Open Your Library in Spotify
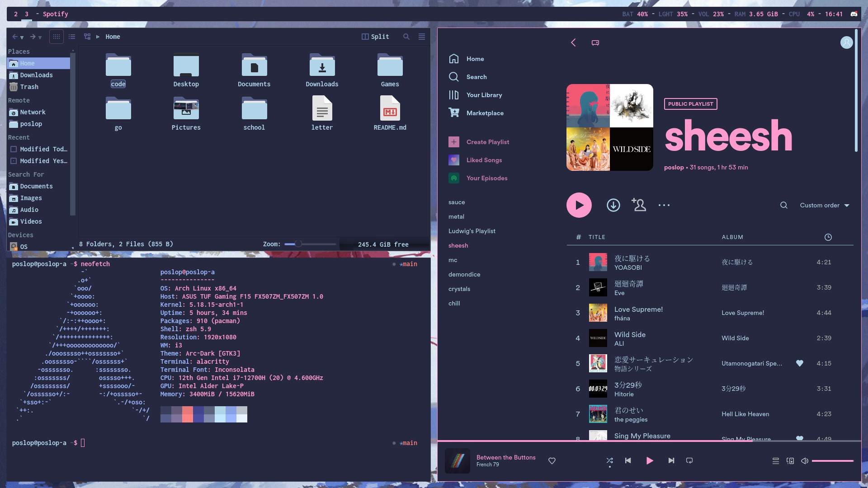This screenshot has height=488, width=868. (484, 95)
